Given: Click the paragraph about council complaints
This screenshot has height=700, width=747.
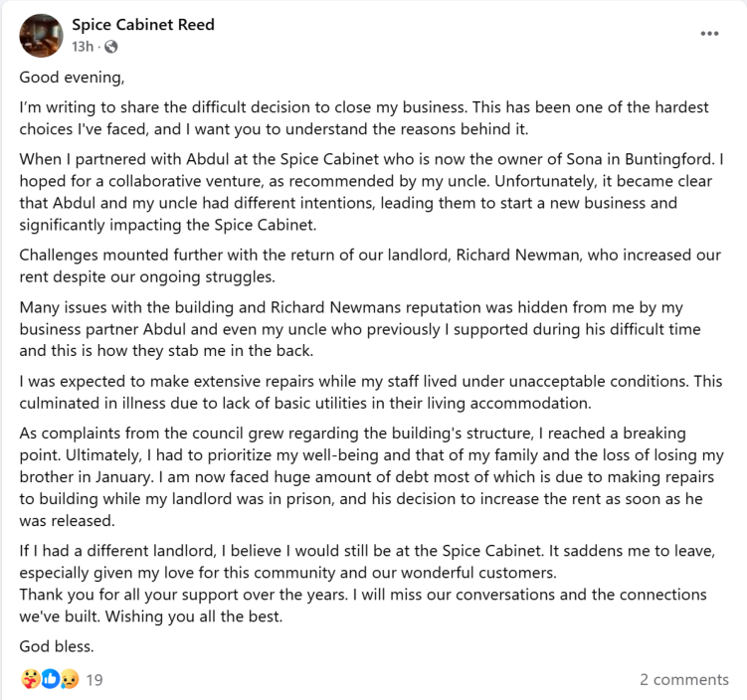Looking at the screenshot, I should click(x=372, y=476).
